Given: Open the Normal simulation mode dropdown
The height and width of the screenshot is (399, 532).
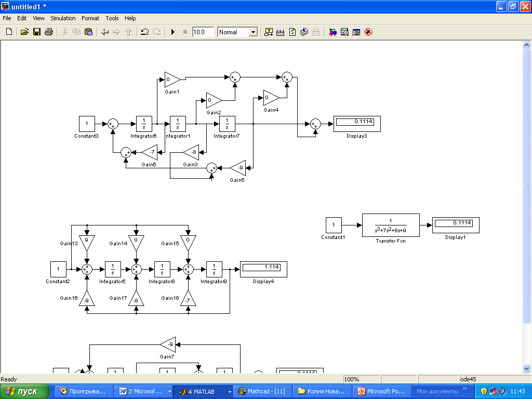Looking at the screenshot, I should click(253, 32).
